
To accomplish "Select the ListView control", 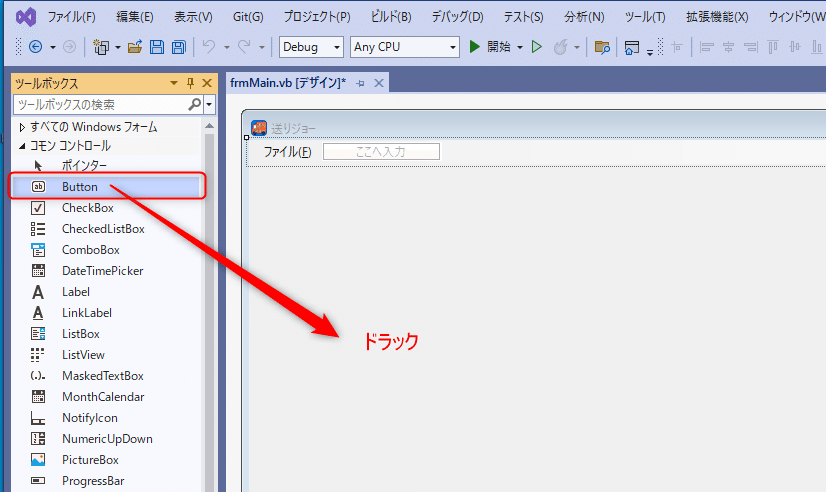I will [x=105, y=355].
